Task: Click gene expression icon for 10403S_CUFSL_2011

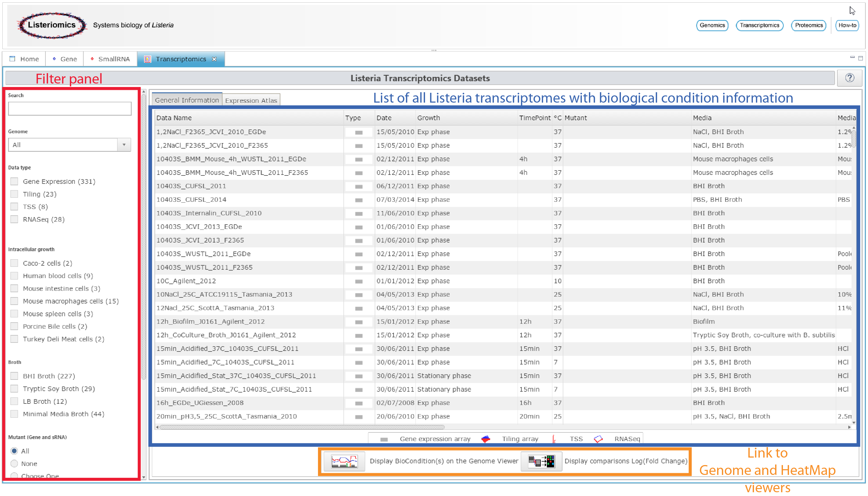Action: [x=359, y=186]
